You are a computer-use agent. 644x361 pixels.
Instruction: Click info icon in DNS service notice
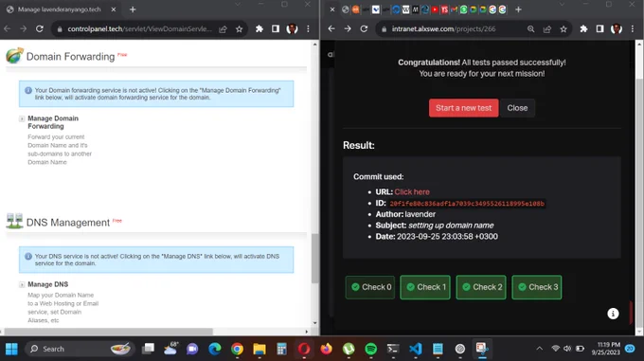[x=28, y=256]
